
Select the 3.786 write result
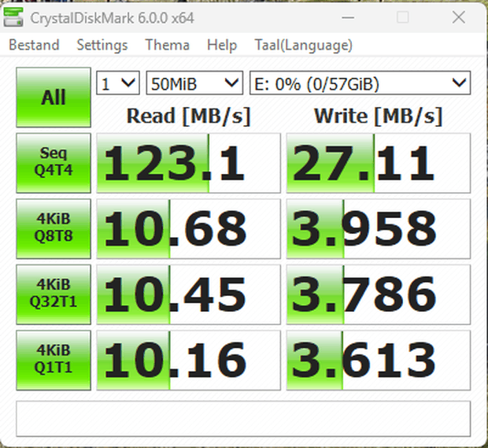click(379, 294)
